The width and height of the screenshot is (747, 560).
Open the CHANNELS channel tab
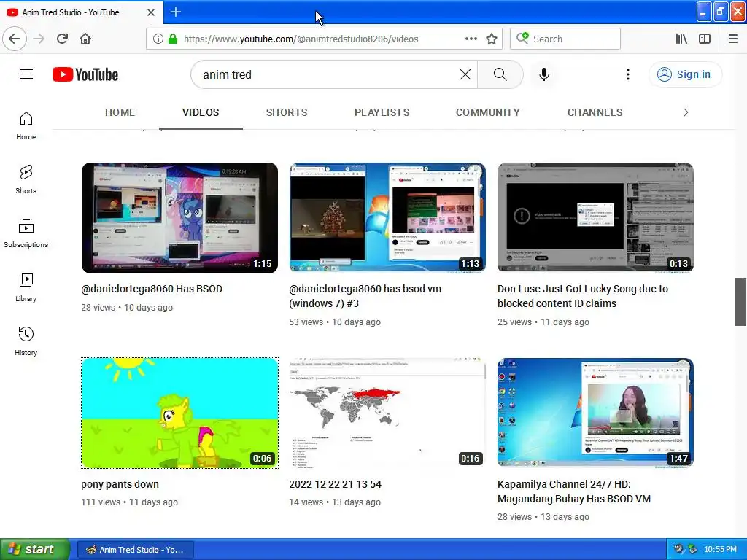coord(595,112)
